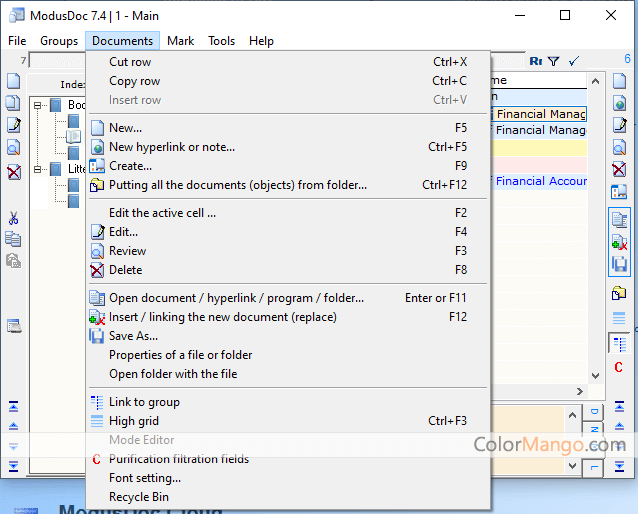Screen dimensions: 638x514
Task: Click the red C purification icon in right toolbar
Action: (x=619, y=368)
